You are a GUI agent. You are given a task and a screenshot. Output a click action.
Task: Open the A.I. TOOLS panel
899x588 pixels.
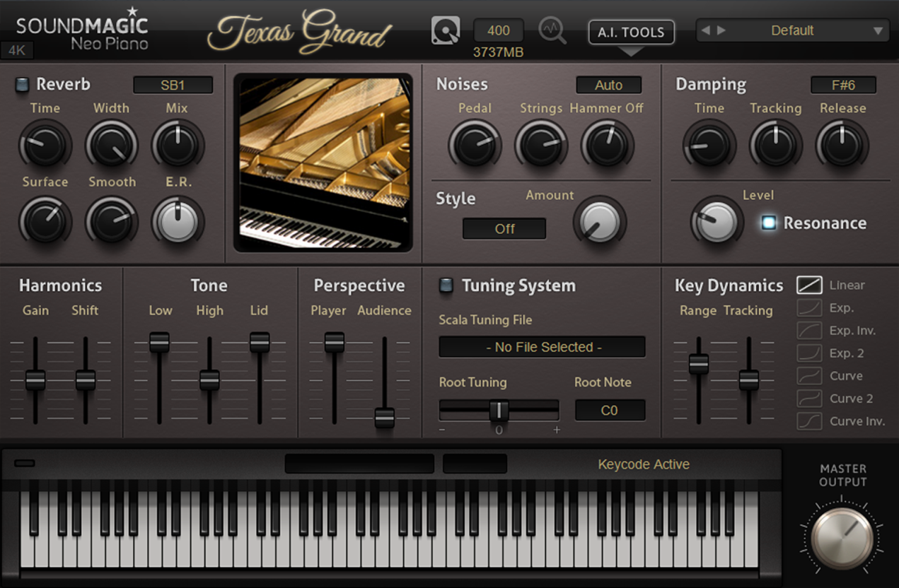point(631,32)
